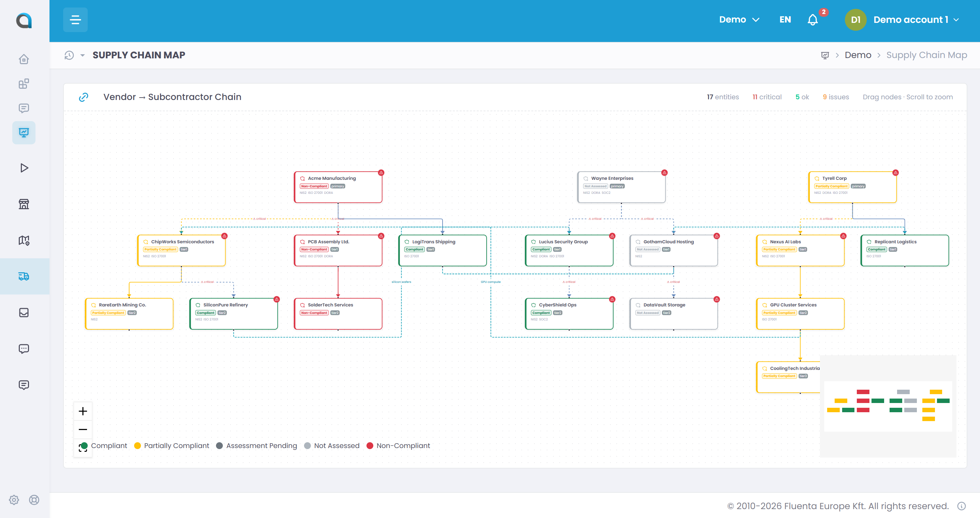The height and width of the screenshot is (518, 980).
Task: Open the message list sidebar icon
Action: pos(24,109)
